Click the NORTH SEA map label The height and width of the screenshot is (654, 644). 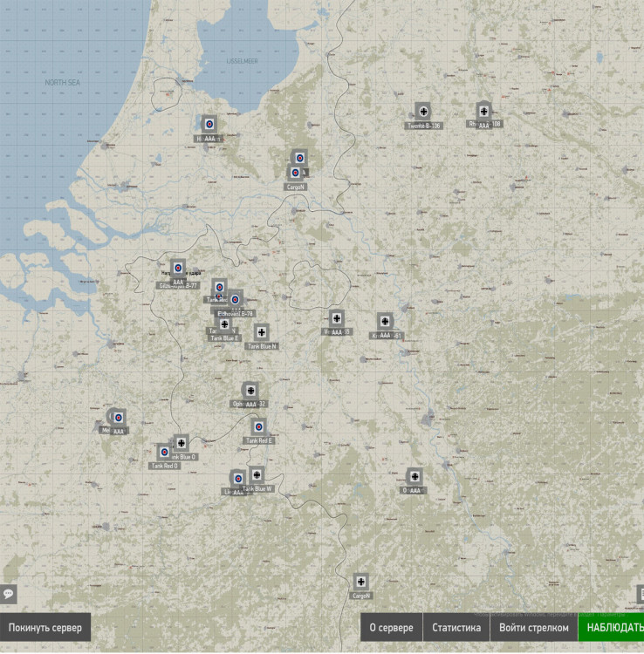[62, 83]
